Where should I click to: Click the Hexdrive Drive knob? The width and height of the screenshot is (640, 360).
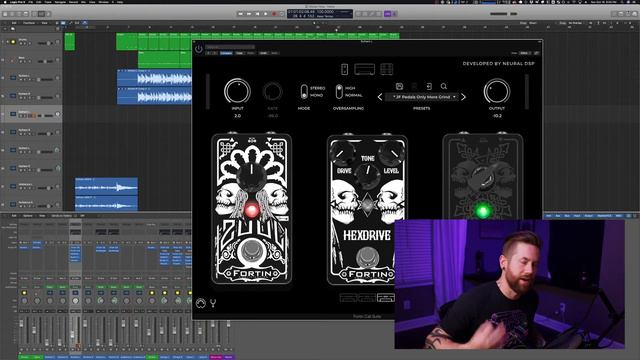(342, 152)
